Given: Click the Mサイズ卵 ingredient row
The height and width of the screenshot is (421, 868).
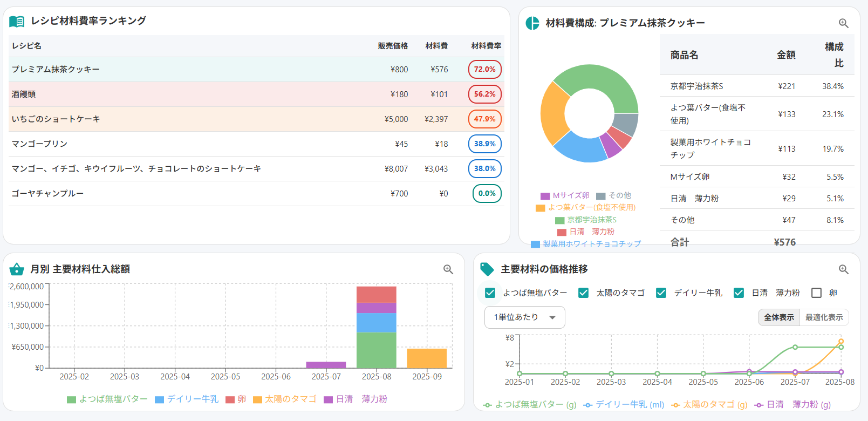Looking at the screenshot, I should click(x=757, y=176).
